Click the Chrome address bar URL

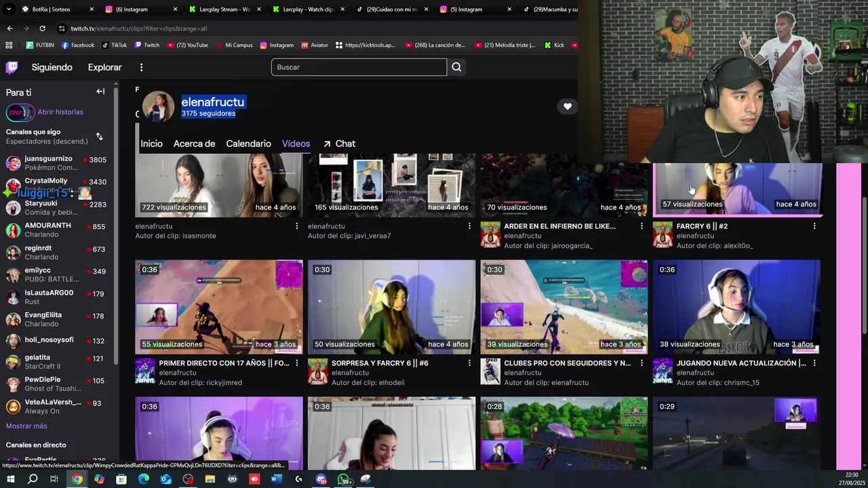point(139,28)
